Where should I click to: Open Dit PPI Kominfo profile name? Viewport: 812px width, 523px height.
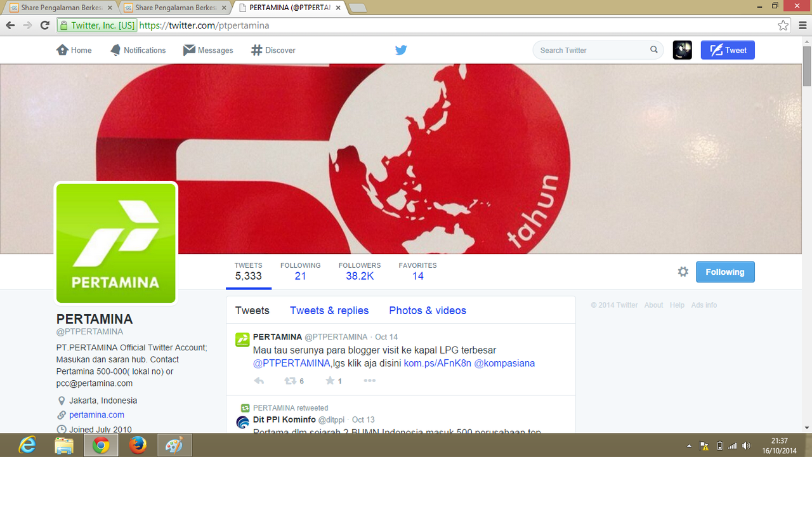click(x=284, y=420)
